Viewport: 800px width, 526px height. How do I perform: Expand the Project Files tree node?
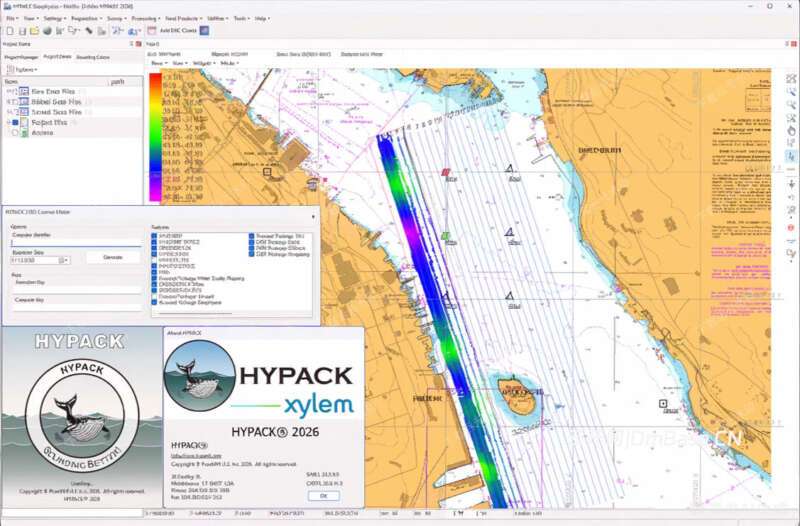(x=9, y=122)
